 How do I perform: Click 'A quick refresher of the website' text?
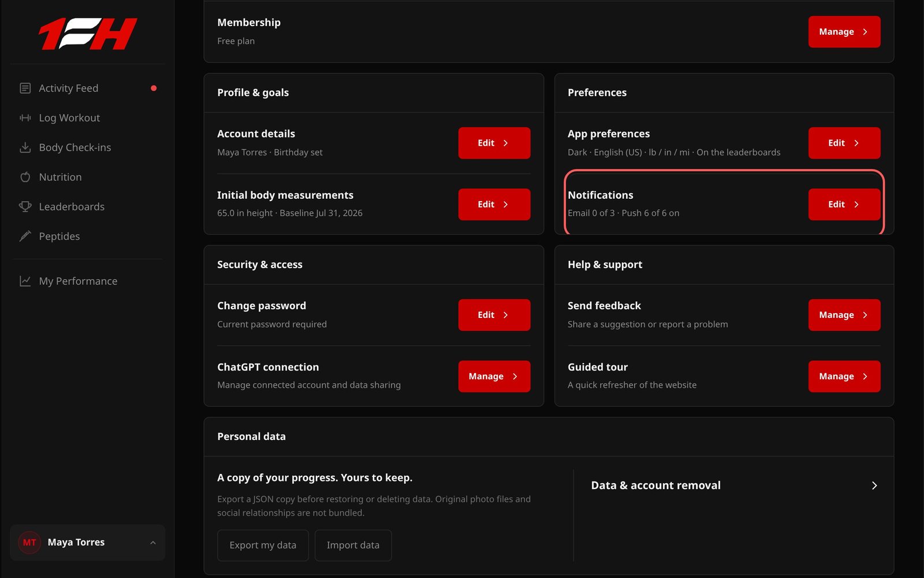coord(632,385)
